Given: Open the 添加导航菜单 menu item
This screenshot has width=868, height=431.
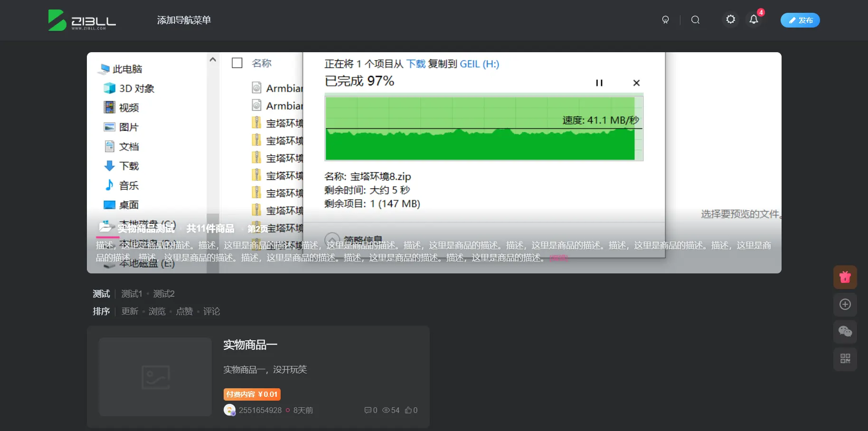Looking at the screenshot, I should point(184,20).
